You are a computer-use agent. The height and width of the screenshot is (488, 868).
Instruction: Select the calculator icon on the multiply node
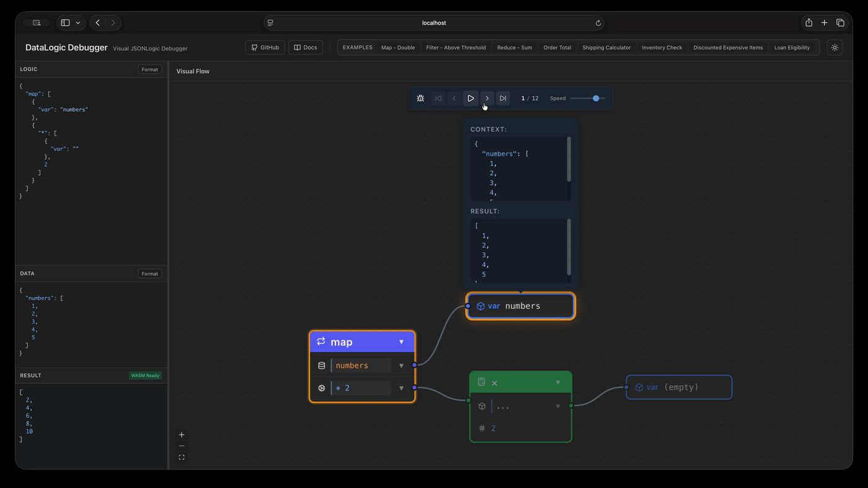[x=481, y=382]
